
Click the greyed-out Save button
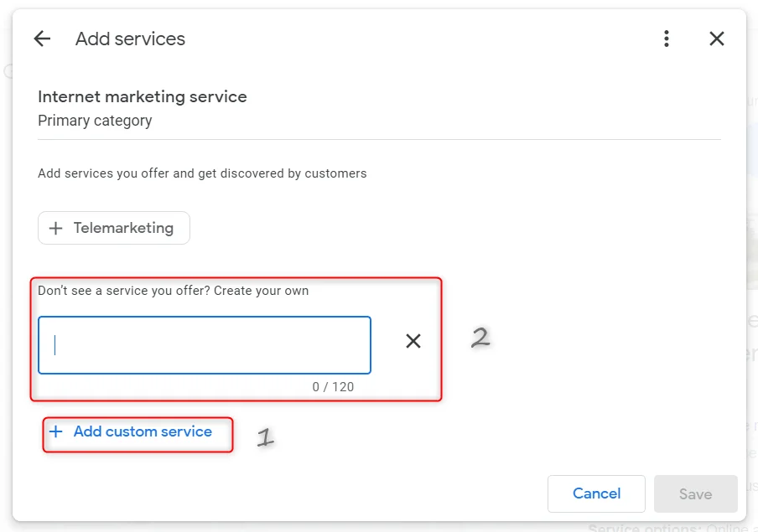tap(696, 493)
